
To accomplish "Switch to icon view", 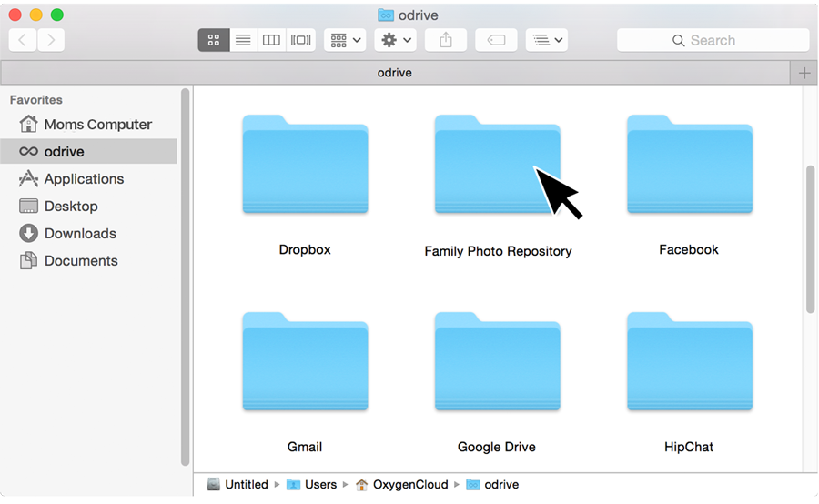I will 214,40.
